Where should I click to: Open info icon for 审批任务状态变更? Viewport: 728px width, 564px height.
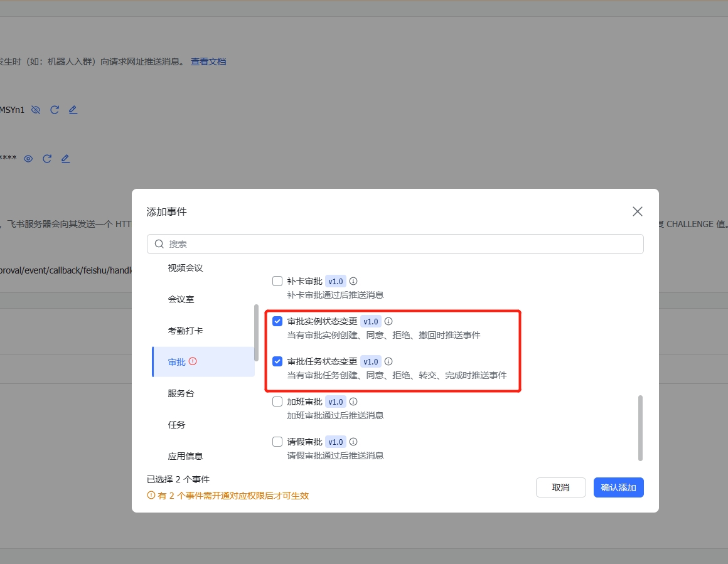click(x=388, y=361)
